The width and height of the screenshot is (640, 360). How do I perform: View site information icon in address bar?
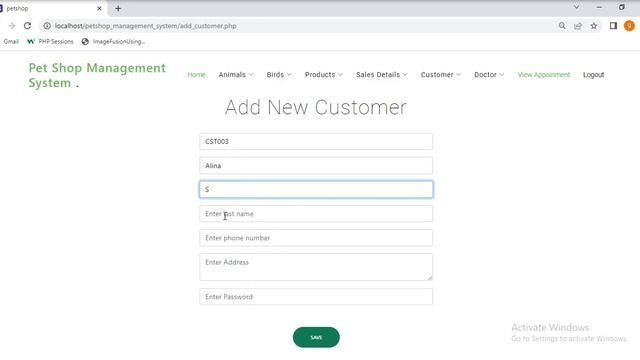click(x=47, y=26)
